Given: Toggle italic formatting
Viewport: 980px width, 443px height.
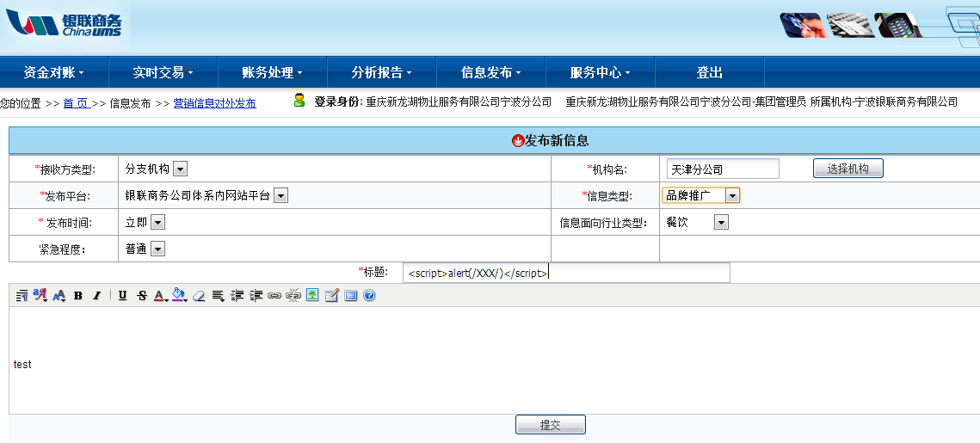Looking at the screenshot, I should coord(97,296).
